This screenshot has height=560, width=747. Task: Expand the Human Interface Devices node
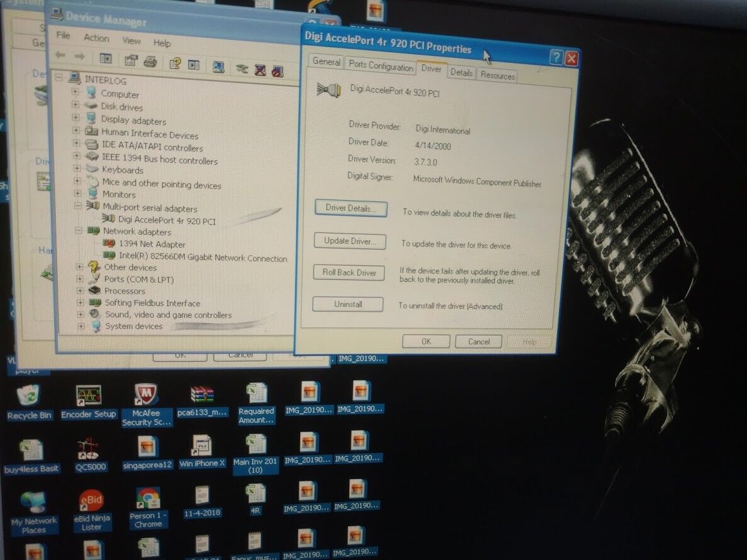pyautogui.click(x=76, y=130)
